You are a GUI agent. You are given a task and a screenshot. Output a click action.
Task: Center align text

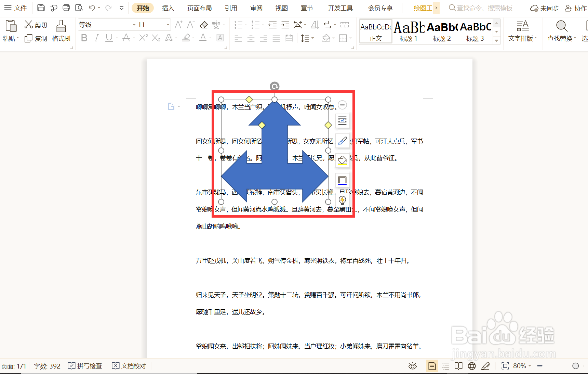coord(251,38)
